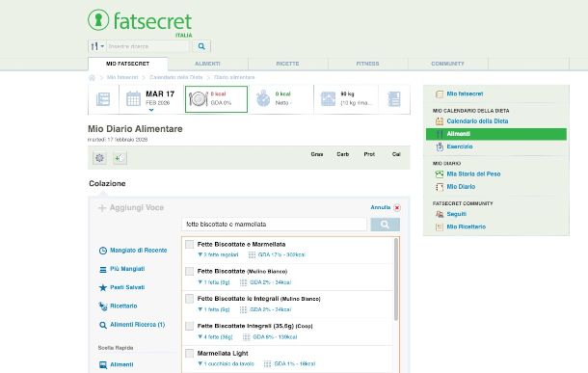Open nutrition grid icon for Fette Biscottate Mulino Bianco
Screen dimensions: 588x373
point(243,282)
